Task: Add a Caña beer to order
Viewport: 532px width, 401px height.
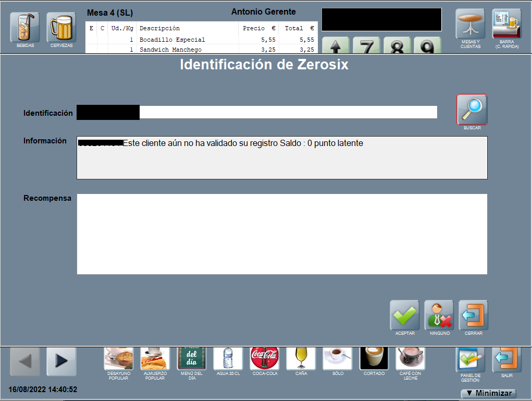Action: [x=301, y=358]
